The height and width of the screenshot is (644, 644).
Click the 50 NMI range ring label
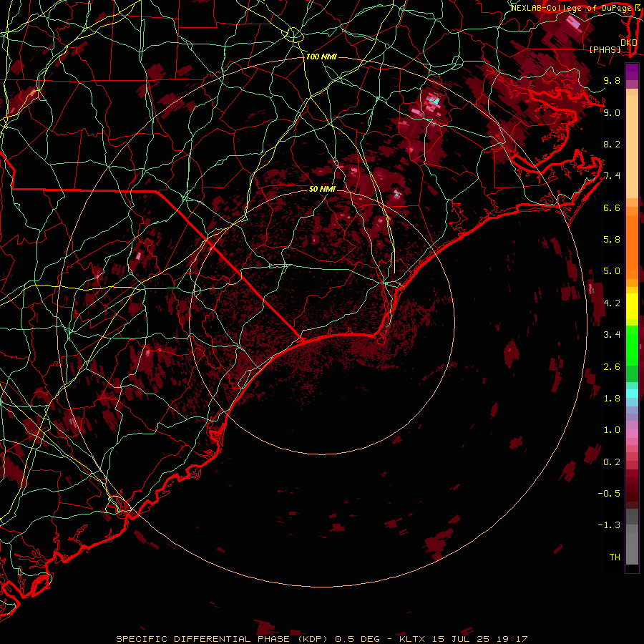click(x=322, y=189)
